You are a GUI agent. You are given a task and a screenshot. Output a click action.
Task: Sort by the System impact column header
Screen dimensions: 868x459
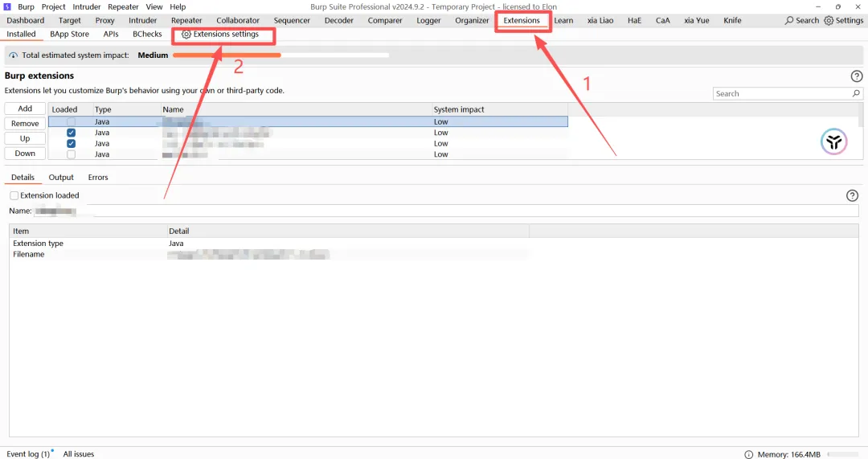pyautogui.click(x=499, y=109)
